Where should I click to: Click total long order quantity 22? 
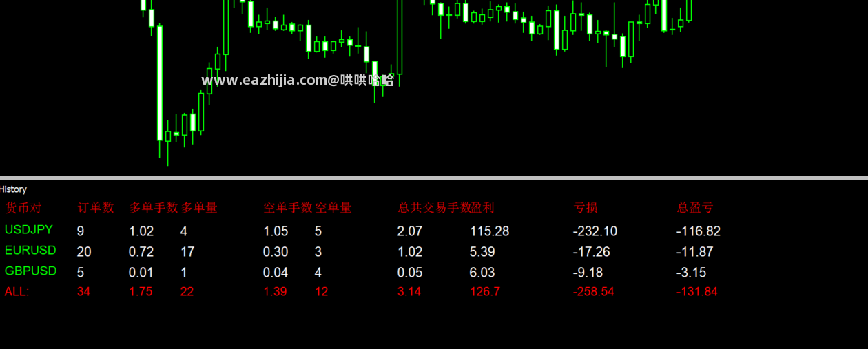pos(187,292)
